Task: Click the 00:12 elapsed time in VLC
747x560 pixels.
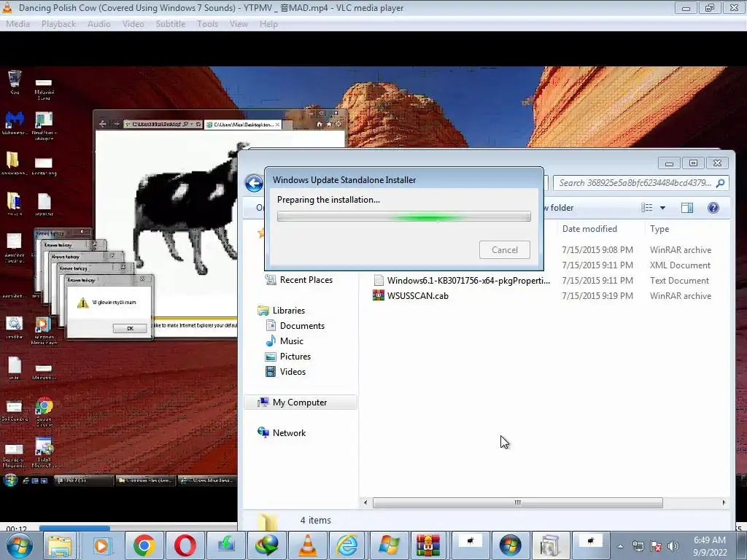Action: click(17, 529)
